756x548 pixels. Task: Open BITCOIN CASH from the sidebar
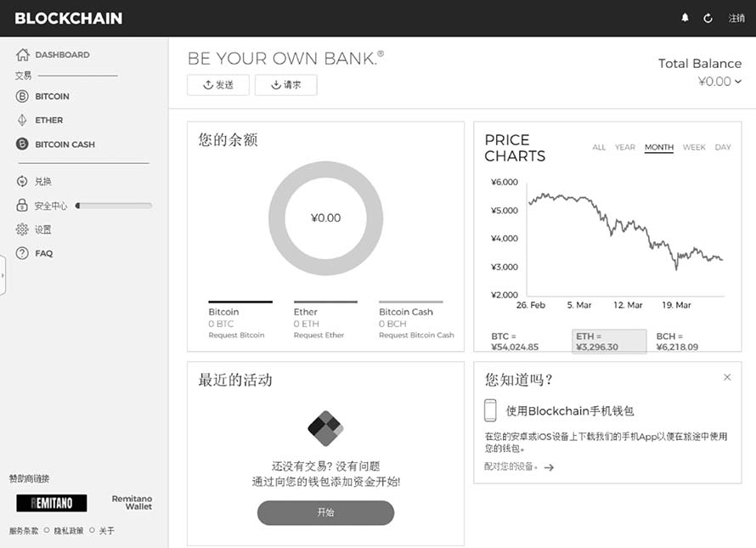coord(22,144)
